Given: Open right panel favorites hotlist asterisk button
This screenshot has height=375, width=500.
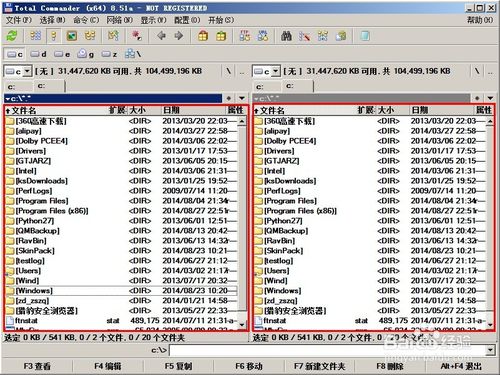Looking at the screenshot, I should [x=477, y=98].
